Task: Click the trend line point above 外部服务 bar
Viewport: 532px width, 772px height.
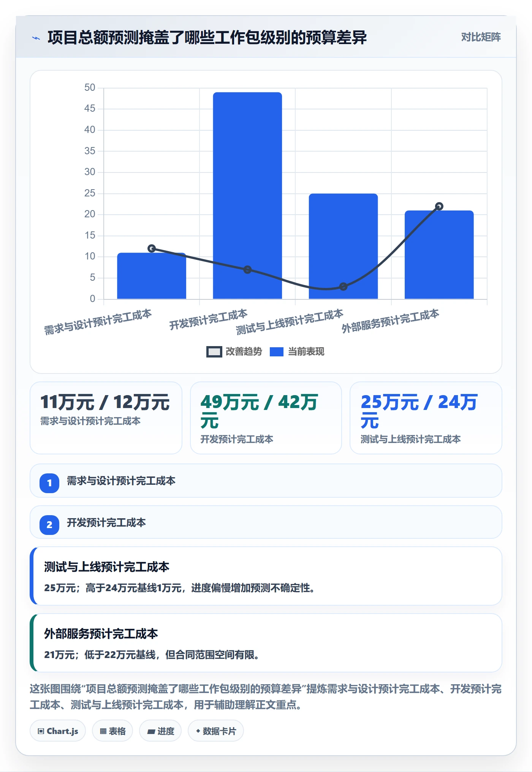Action: pos(439,206)
